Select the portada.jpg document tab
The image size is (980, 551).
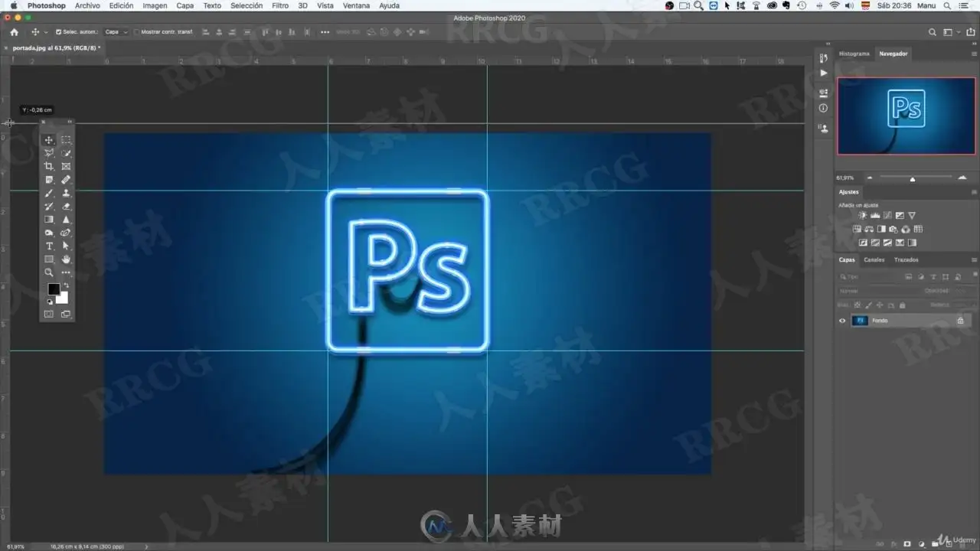55,47
